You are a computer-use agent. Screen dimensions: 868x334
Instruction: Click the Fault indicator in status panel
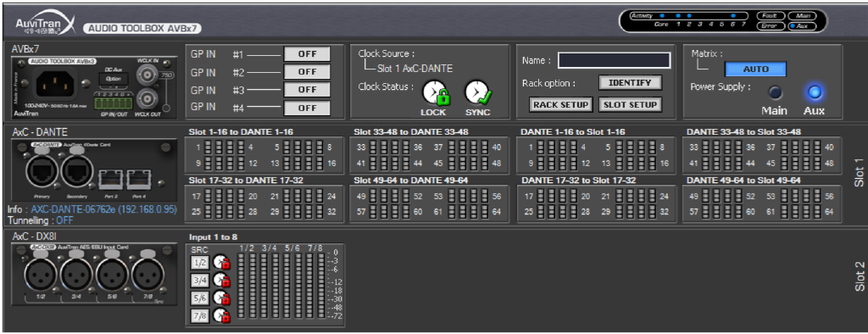coord(770,16)
